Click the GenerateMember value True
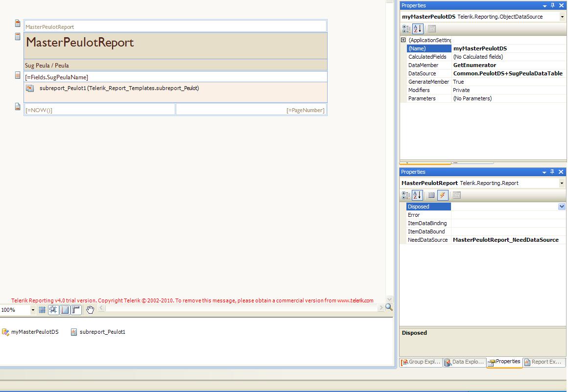The image size is (568, 392). pos(458,82)
